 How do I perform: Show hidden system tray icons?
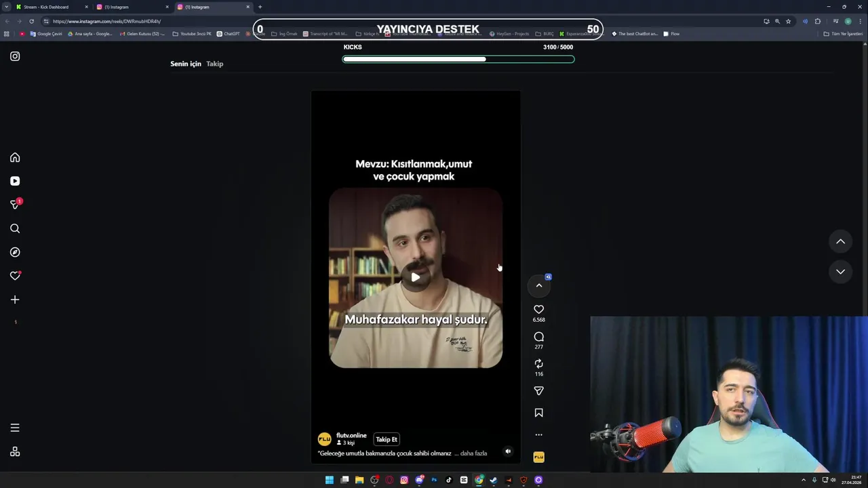click(804, 480)
